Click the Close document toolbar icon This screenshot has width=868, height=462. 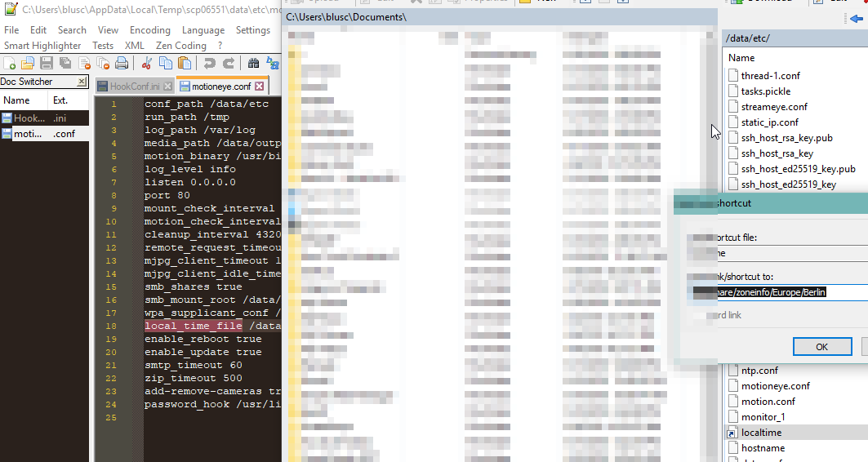[x=84, y=63]
